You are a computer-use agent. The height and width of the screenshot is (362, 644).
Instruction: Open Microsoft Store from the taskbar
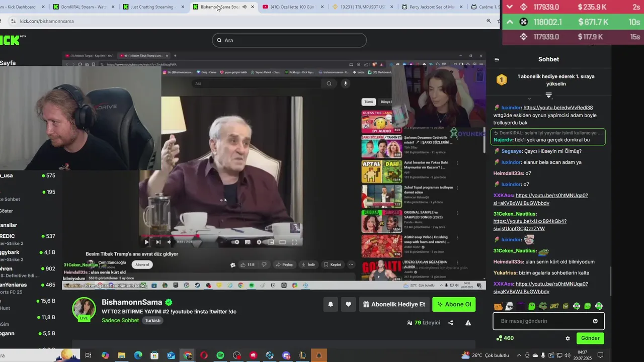(x=154, y=355)
